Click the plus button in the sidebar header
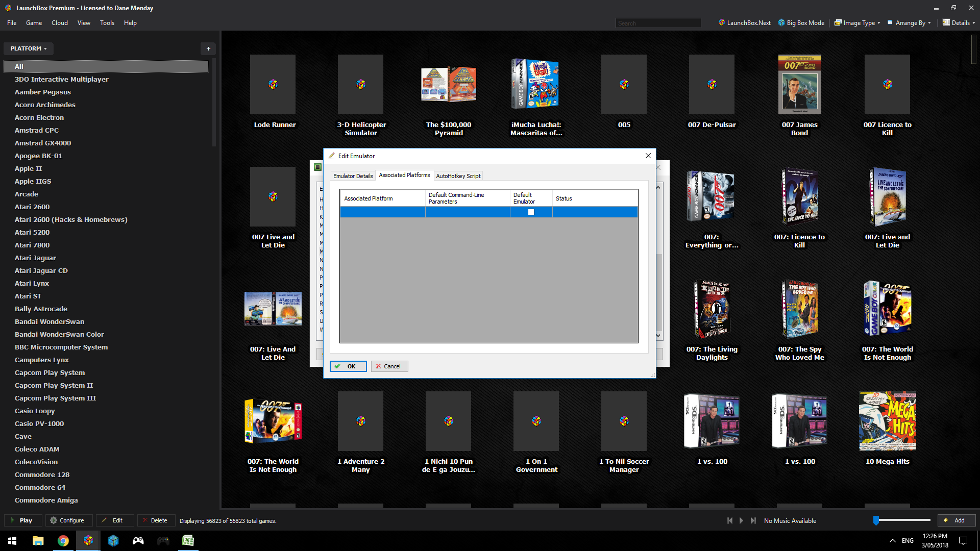 pos(208,48)
